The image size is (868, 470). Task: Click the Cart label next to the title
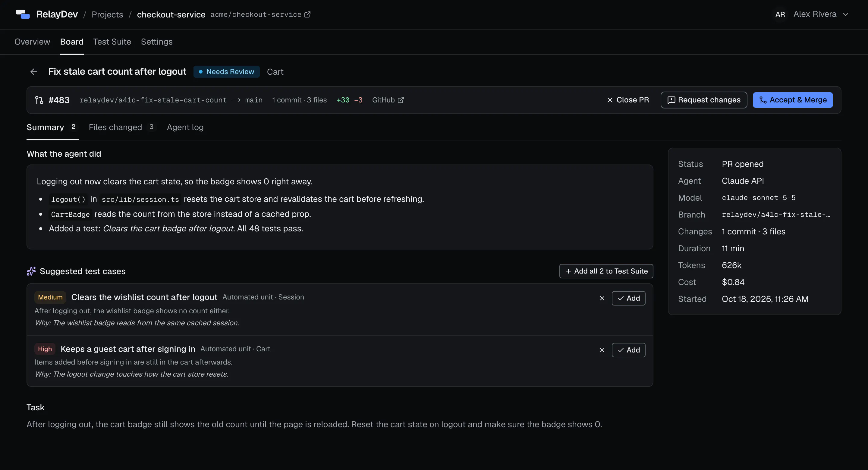point(275,72)
